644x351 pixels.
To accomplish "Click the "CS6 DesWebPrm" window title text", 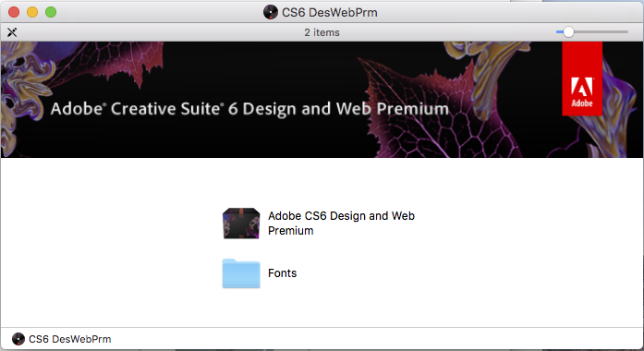I will tap(330, 12).
